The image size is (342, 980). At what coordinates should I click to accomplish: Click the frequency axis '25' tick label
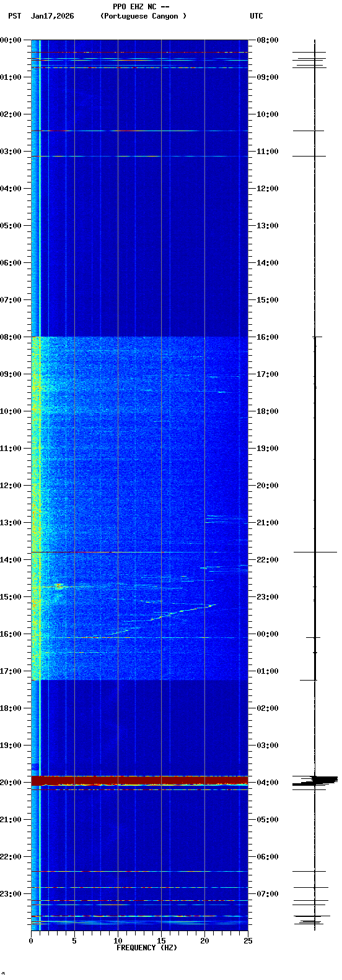click(x=248, y=941)
